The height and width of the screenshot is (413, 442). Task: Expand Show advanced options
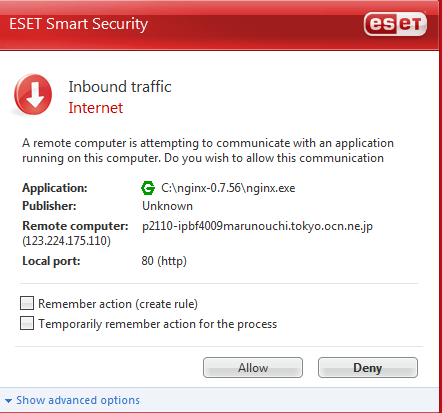point(78,400)
